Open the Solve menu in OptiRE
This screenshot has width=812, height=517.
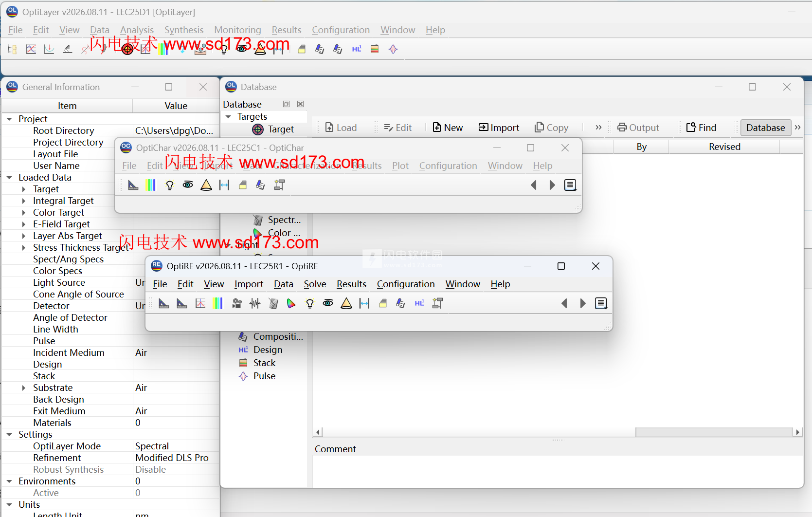point(315,284)
